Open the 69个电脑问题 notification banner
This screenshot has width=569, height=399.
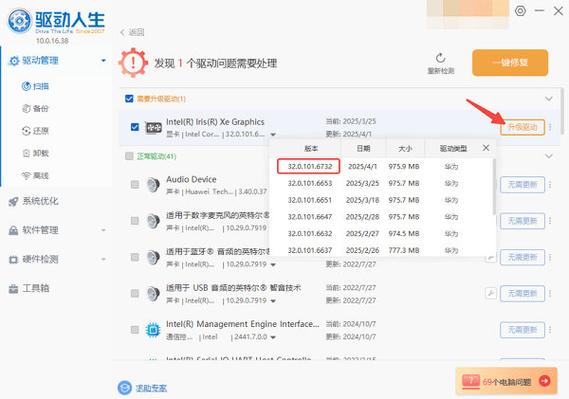[x=506, y=381]
